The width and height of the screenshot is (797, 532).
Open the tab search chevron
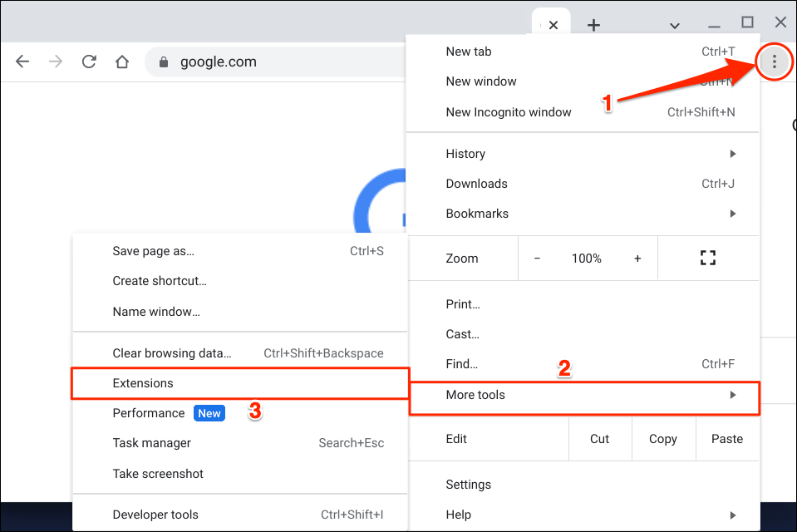click(x=675, y=25)
